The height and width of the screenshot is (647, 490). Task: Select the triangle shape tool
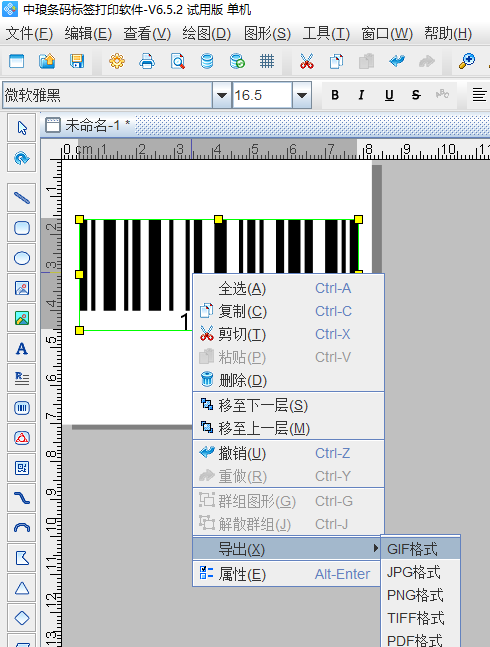[x=22, y=588]
